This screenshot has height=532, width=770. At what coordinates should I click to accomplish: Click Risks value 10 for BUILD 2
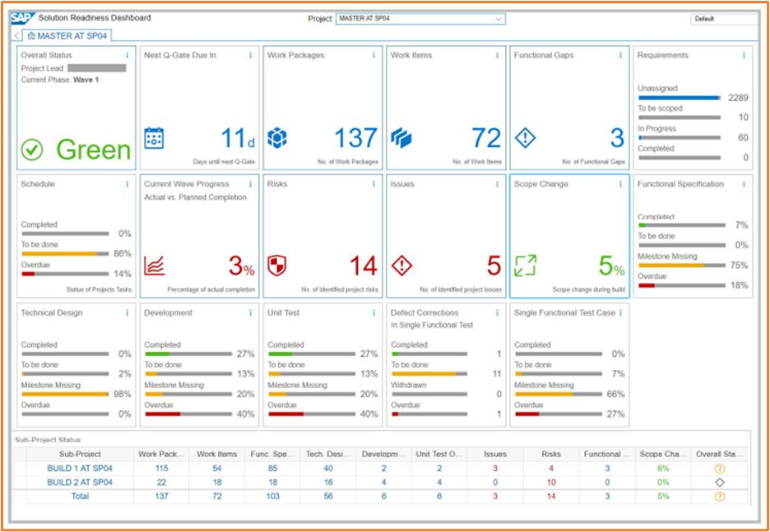click(551, 483)
